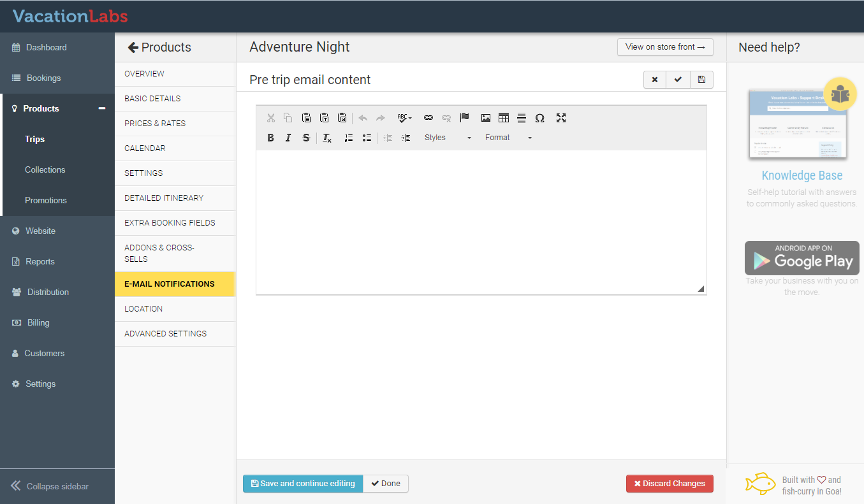Insert a link using the Link icon
The height and width of the screenshot is (504, 864).
(x=428, y=118)
